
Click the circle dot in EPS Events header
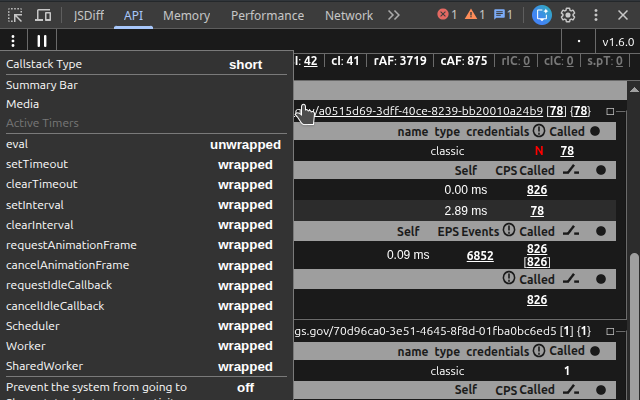601,231
